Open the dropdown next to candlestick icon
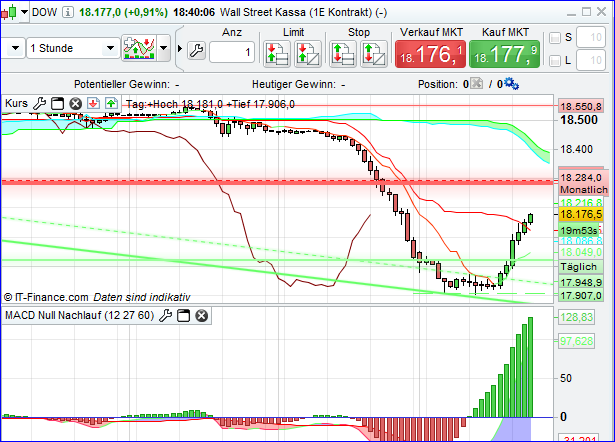 click(x=24, y=12)
